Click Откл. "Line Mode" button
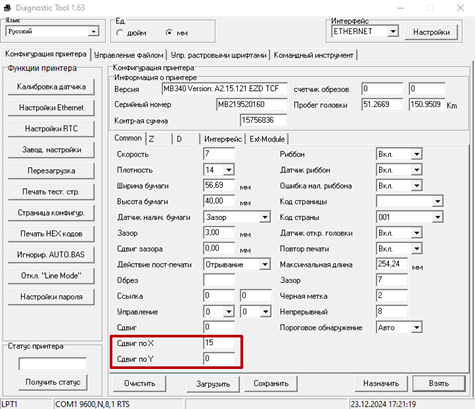This screenshot has height=409, width=475. tap(51, 276)
